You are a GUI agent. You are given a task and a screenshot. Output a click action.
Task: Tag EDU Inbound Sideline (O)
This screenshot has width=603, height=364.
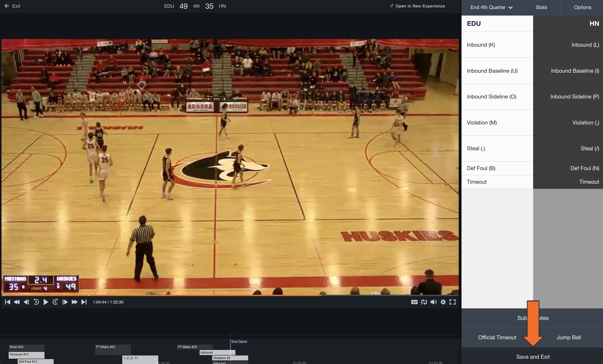[x=497, y=97]
